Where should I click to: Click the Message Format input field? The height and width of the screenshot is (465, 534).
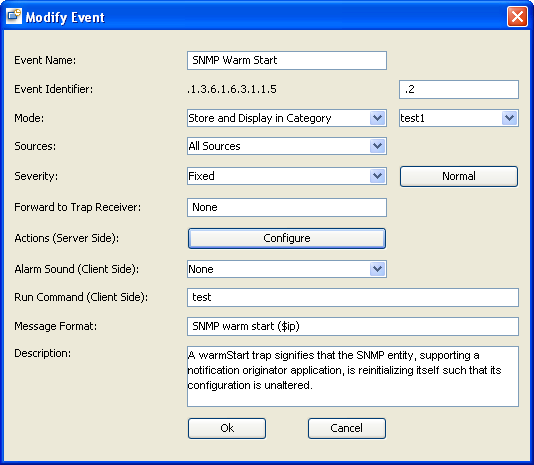pos(353,326)
